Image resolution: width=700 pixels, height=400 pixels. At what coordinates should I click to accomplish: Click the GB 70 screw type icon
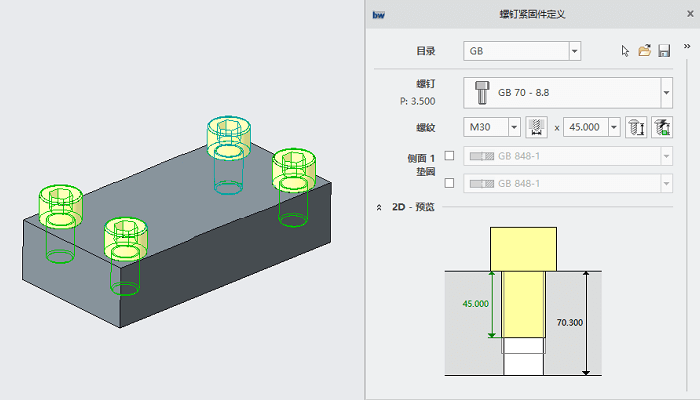tap(481, 92)
